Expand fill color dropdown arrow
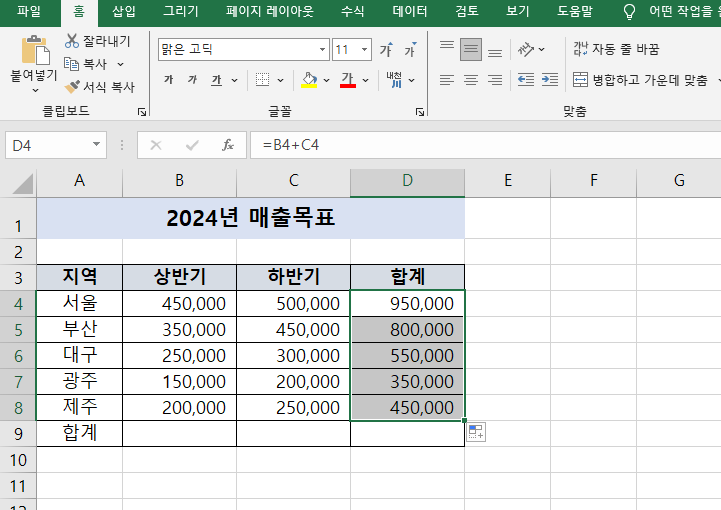The image size is (721, 510). click(326, 80)
